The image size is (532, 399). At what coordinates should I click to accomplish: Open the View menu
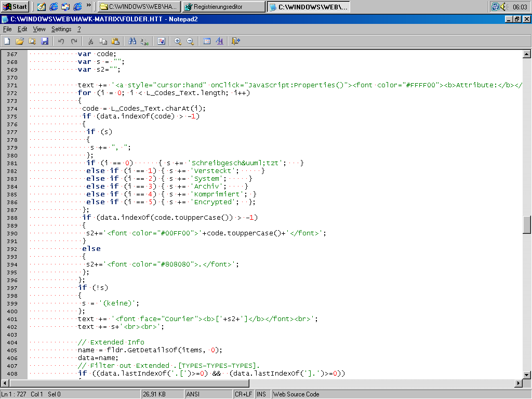tap(39, 29)
